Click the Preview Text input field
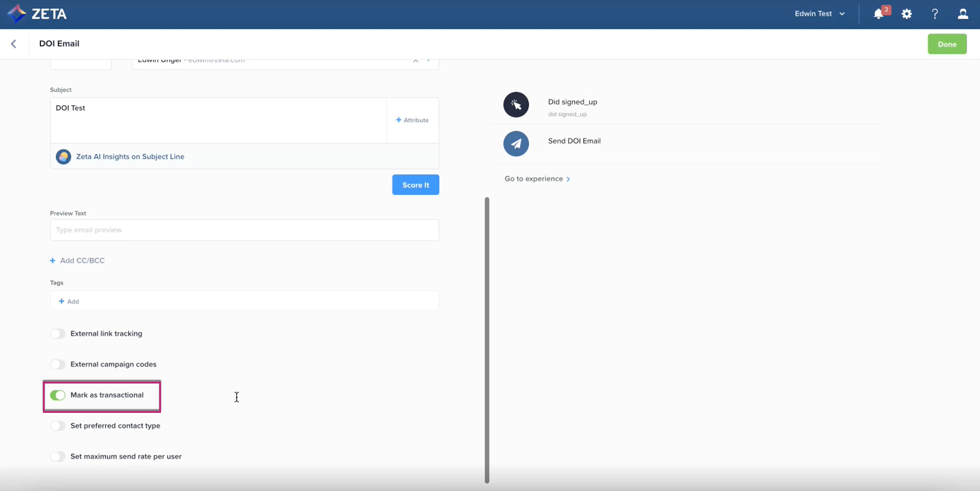The width and height of the screenshot is (980, 491). [244, 230]
